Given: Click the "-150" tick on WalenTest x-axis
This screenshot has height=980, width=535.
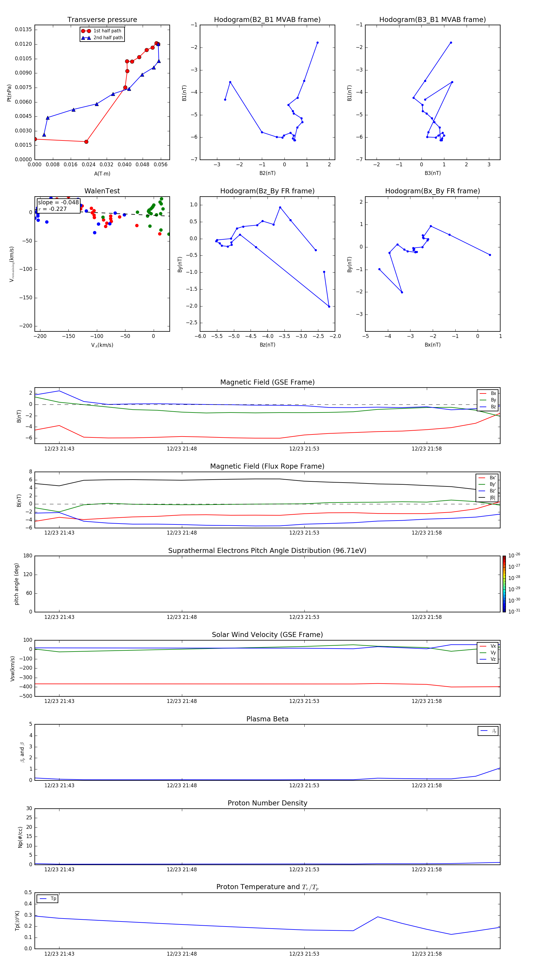Looking at the screenshot, I should [68, 336].
